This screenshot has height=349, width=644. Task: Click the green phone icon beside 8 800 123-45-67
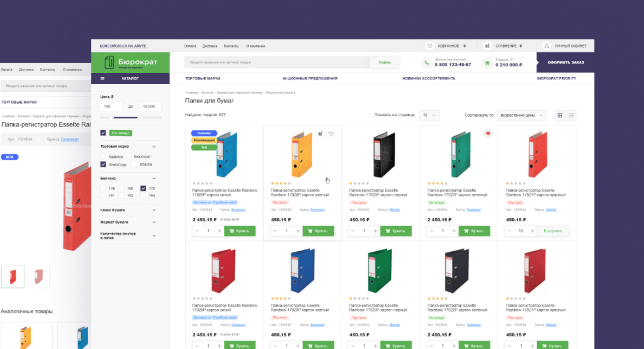tap(426, 63)
